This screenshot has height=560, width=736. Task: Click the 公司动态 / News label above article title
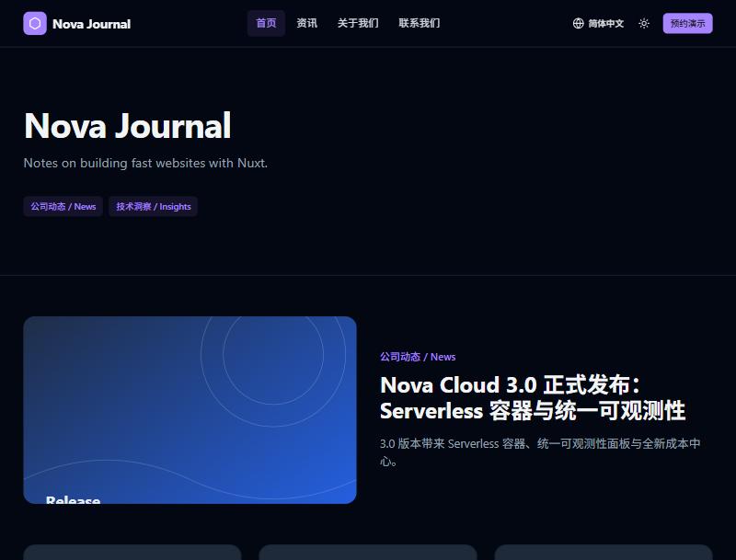tap(418, 357)
